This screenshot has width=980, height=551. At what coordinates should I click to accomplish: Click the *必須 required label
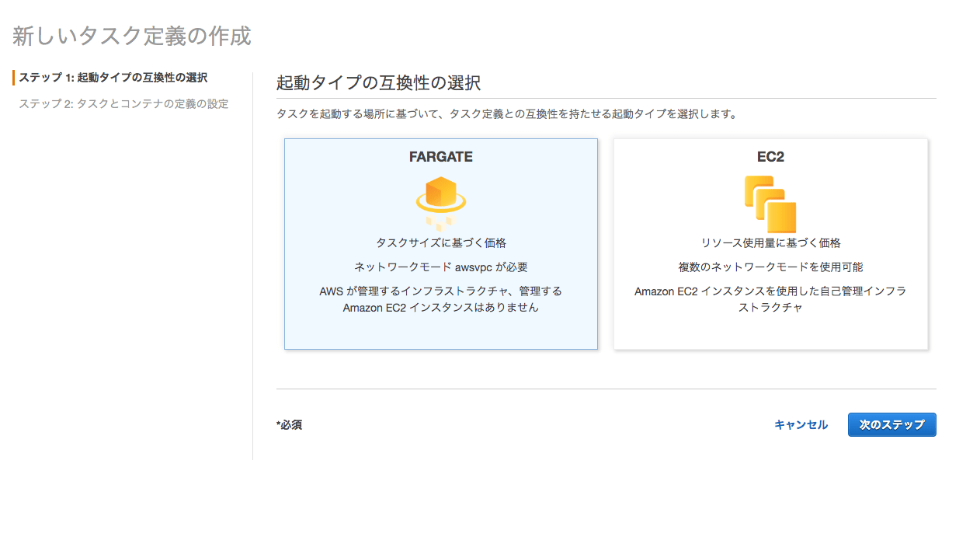(289, 425)
